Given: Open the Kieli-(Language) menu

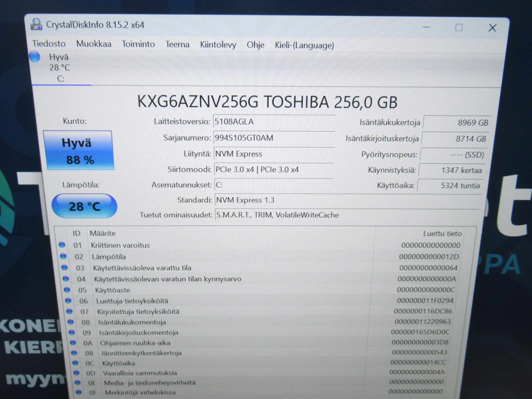Looking at the screenshot, I should tap(304, 45).
